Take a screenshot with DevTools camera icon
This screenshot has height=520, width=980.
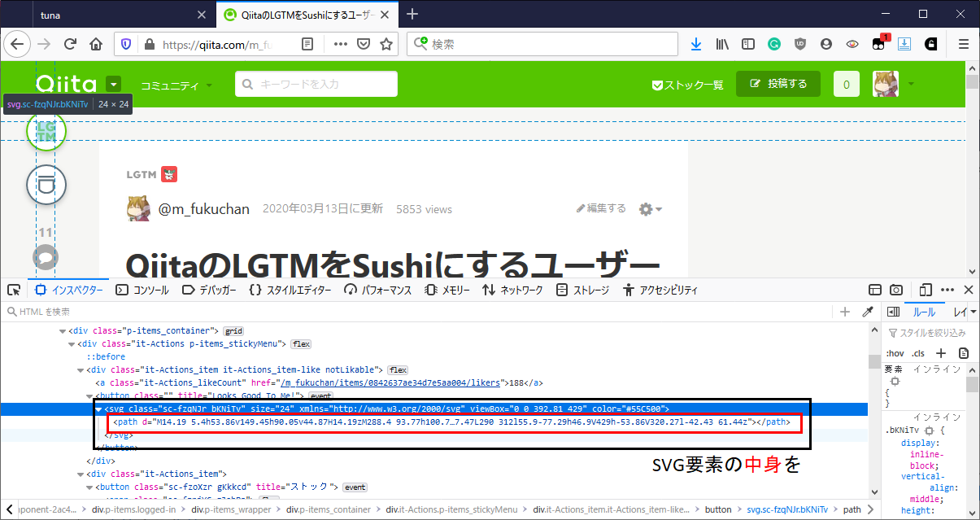(896, 290)
